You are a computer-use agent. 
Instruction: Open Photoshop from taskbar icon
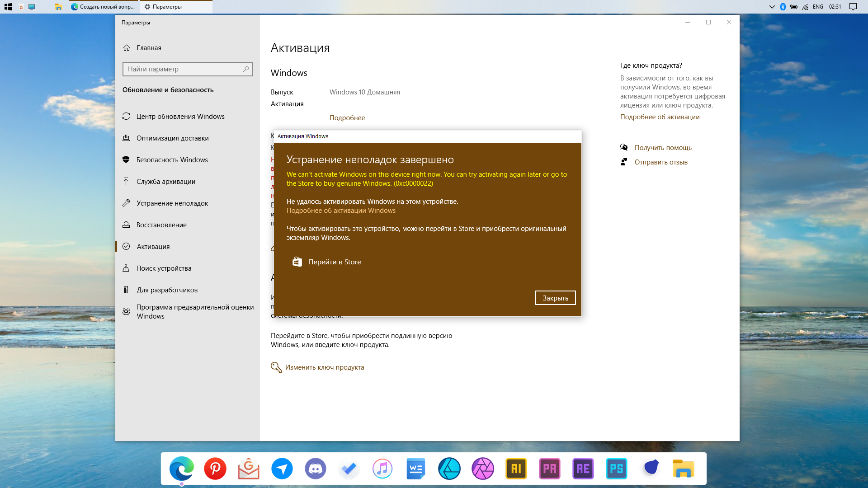coord(617,468)
